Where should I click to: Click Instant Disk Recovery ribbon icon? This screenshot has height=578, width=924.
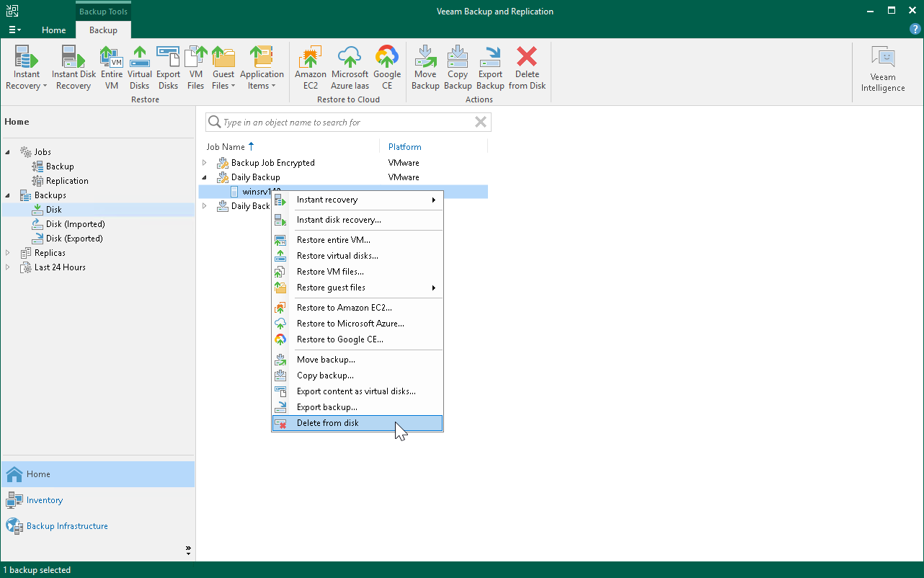74,68
